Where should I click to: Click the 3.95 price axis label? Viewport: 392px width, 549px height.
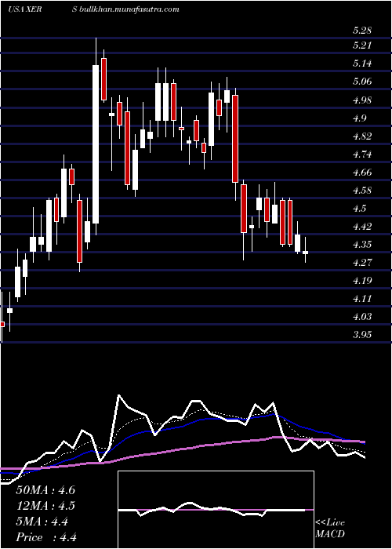362,335
